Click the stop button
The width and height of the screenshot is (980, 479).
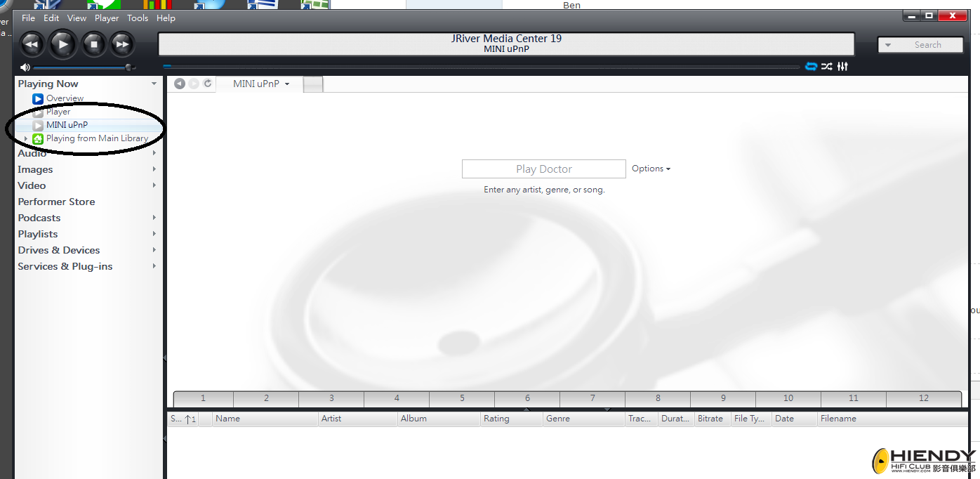pyautogui.click(x=94, y=44)
